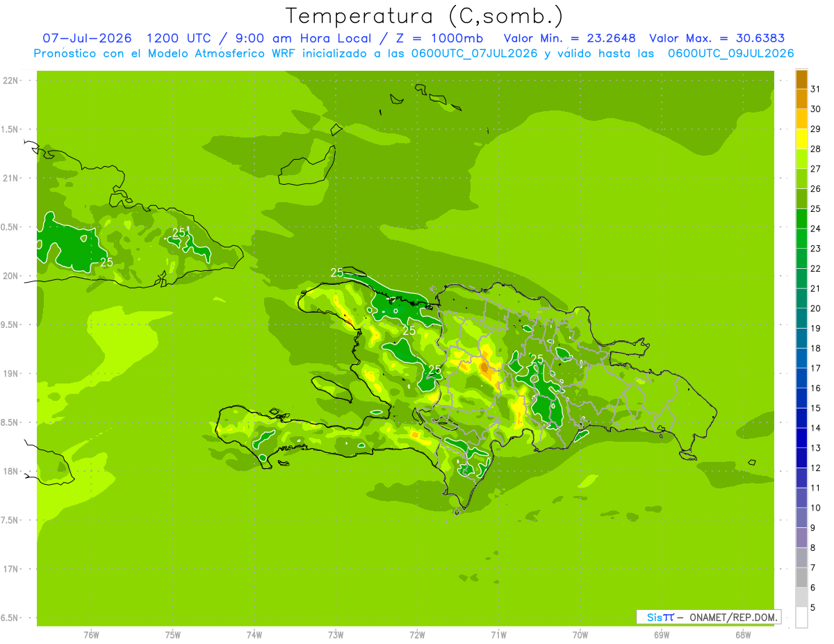Click the 18N latitude axis label
The height and width of the screenshot is (644, 834).
(x=10, y=471)
